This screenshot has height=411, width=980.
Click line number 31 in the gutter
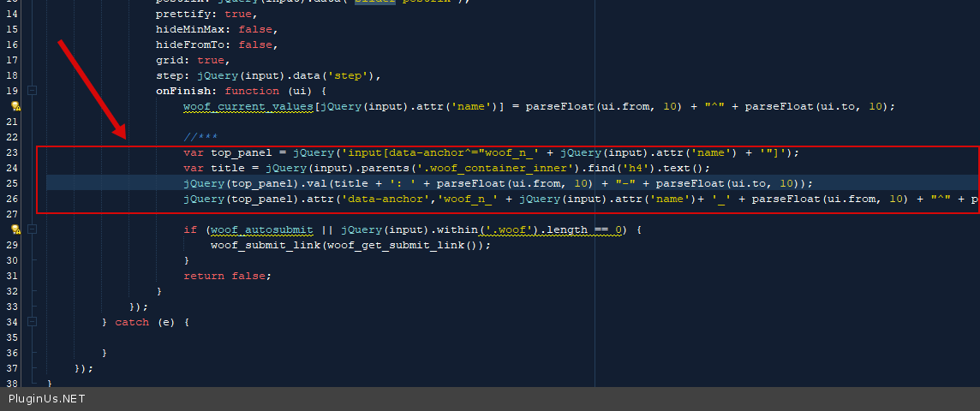coord(12,276)
